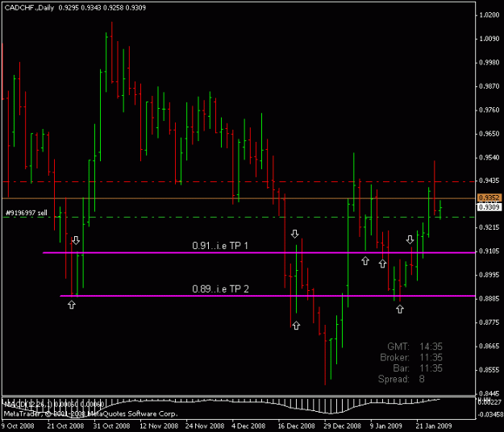504x432 pixels.
Task: Click the 0.8445 price scale label
Action: [489, 394]
